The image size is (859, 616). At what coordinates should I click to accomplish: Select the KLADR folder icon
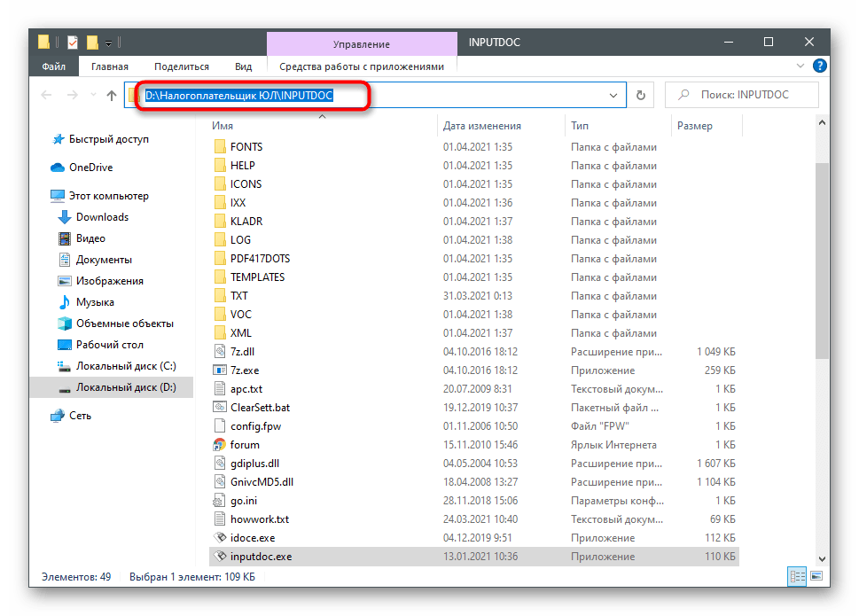pyautogui.click(x=220, y=222)
